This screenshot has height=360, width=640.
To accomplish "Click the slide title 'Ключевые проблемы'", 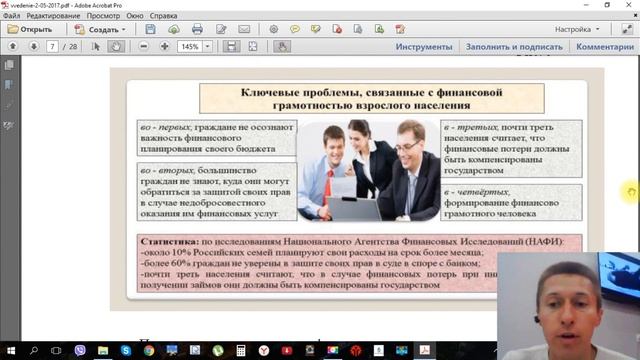I will tap(371, 98).
